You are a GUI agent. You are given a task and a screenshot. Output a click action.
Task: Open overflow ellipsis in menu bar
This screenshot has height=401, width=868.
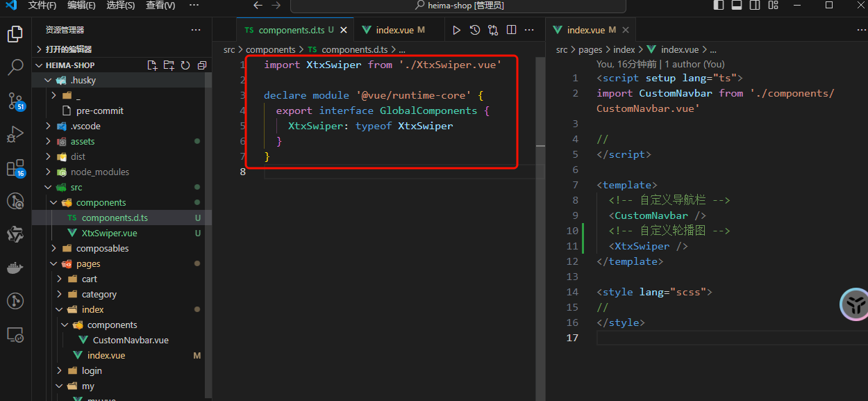pos(194,6)
